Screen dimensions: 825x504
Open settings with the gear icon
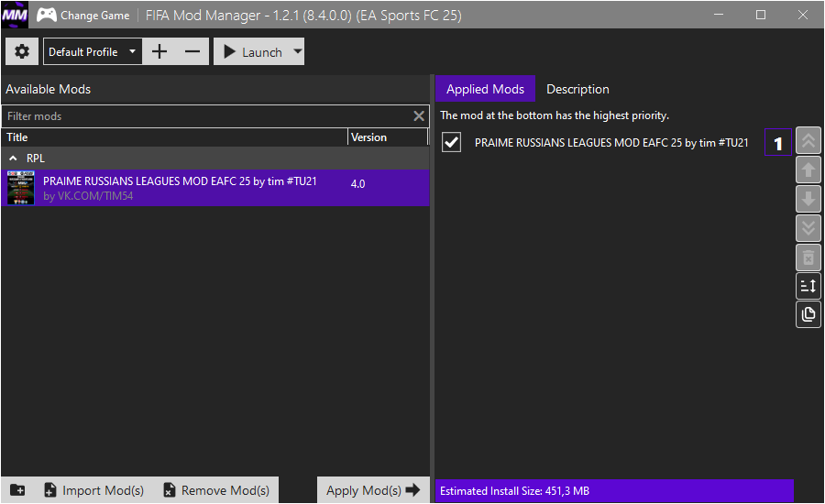22,51
